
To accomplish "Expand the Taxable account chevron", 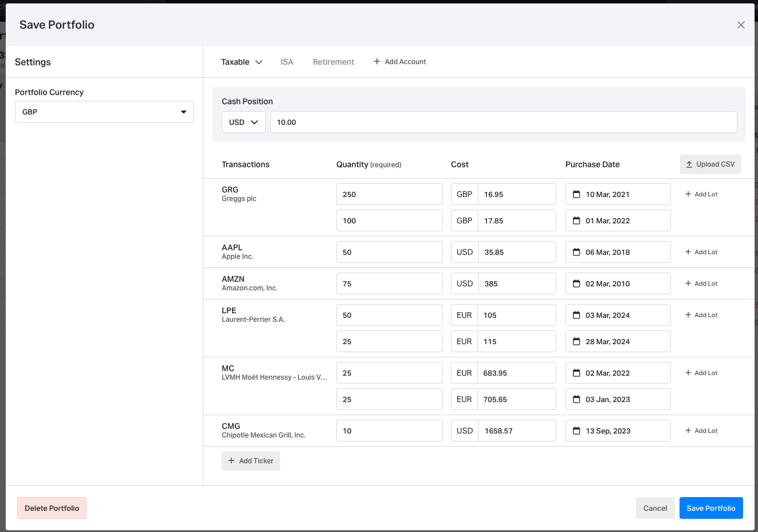I will [x=259, y=62].
